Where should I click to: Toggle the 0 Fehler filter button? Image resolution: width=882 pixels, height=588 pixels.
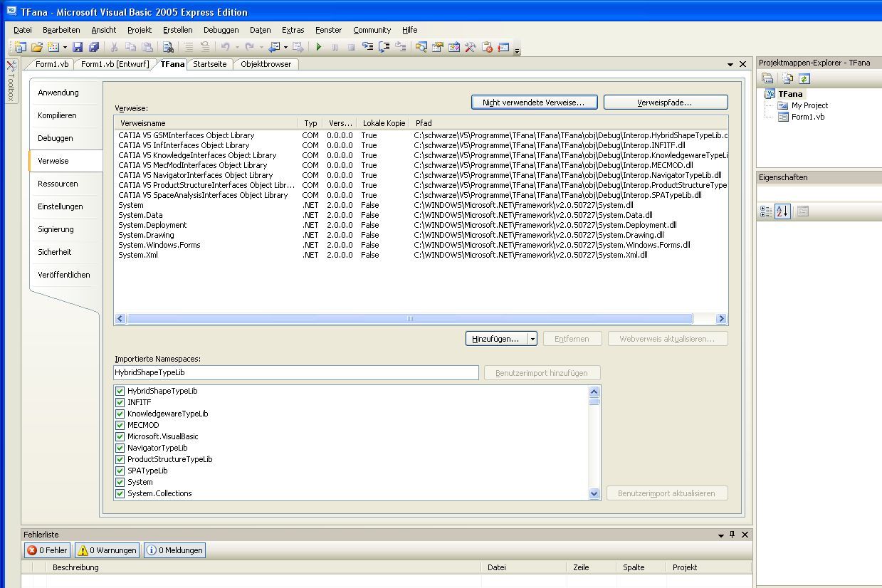(47, 550)
